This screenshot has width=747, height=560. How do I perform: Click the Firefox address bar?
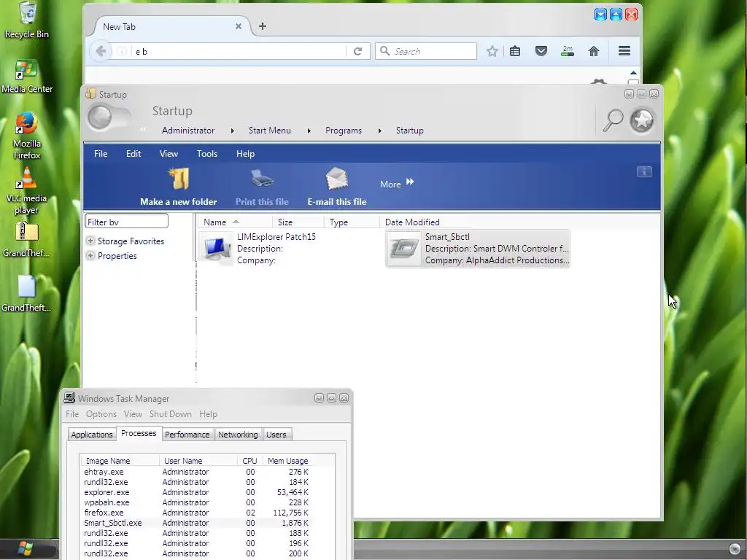pyautogui.click(x=239, y=51)
